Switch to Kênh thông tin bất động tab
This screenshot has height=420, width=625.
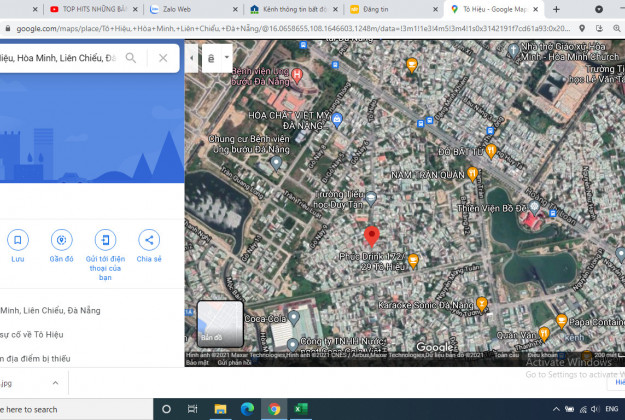(294, 9)
